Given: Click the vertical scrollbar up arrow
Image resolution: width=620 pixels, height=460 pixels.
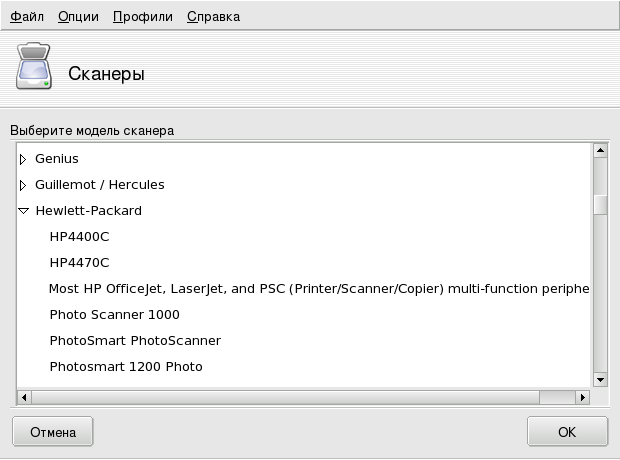Looking at the screenshot, I should pos(601,151).
